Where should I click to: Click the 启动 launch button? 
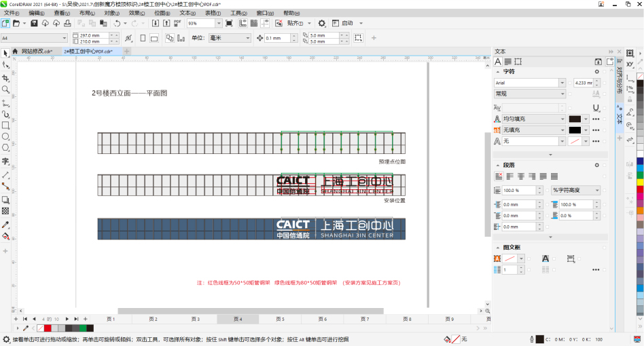tap(347, 23)
